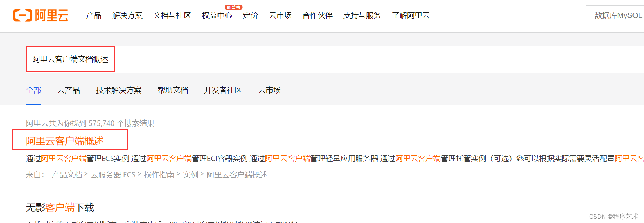Click the 数据库MySQL search field
Screen dimensions: 644x223
(x=615, y=15)
